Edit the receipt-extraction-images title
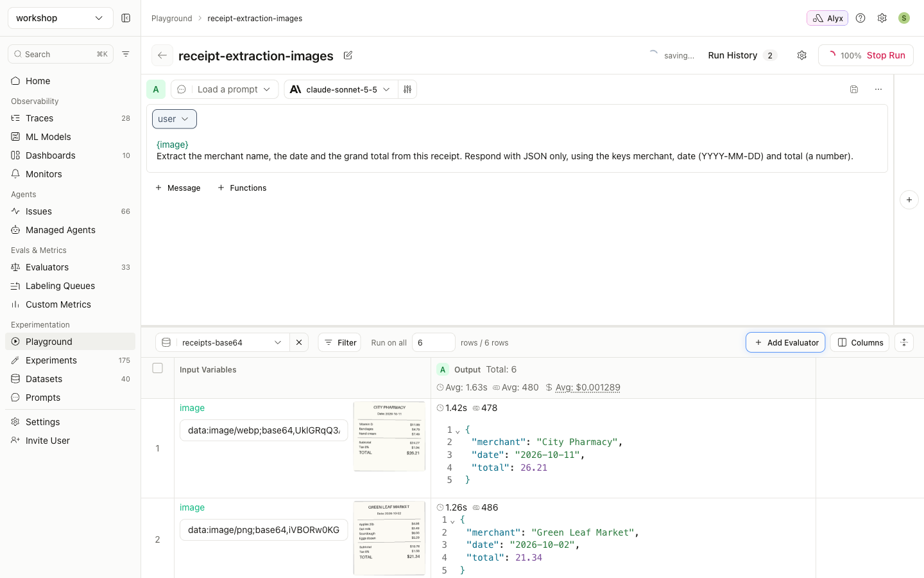The height and width of the screenshot is (578, 924). [x=348, y=55]
